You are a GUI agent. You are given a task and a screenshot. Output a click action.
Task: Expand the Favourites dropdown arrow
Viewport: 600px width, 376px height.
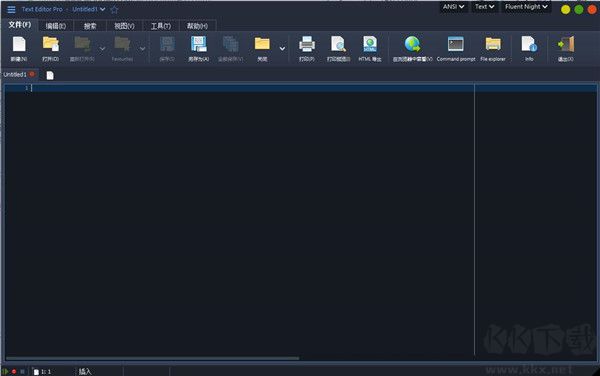[142, 49]
